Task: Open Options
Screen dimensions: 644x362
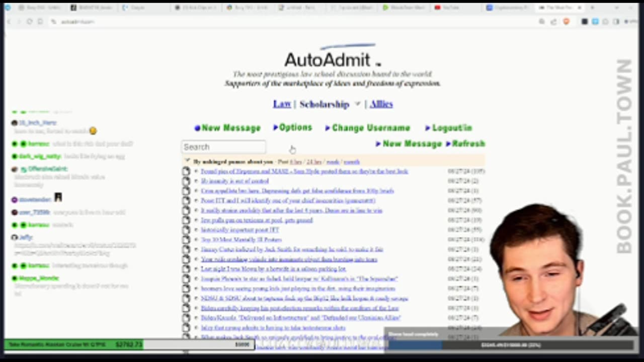Action: [292, 128]
